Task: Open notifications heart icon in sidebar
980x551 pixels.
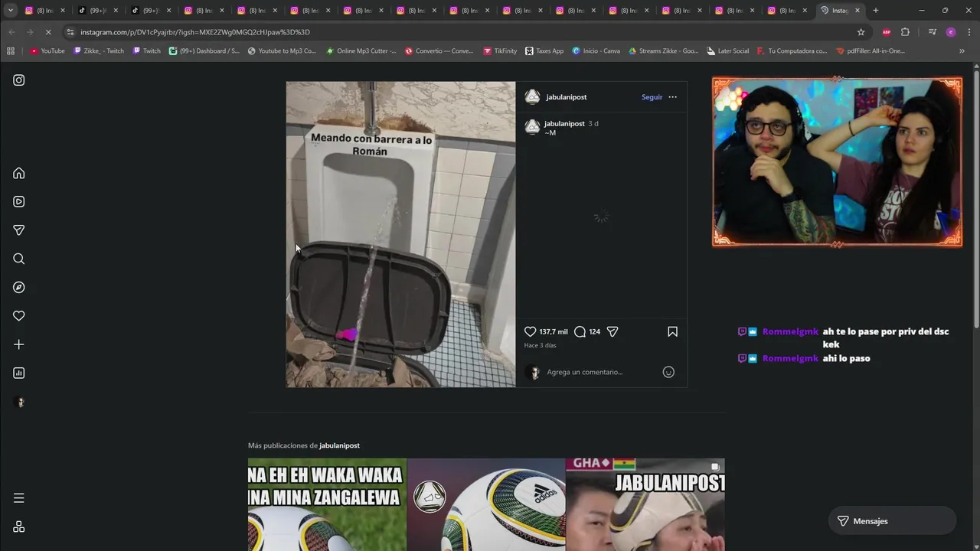Action: 19,316
